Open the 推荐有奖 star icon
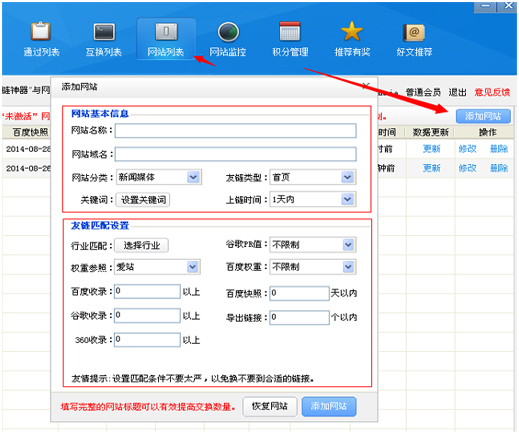Viewport: 519px width, 434px height. click(352, 31)
